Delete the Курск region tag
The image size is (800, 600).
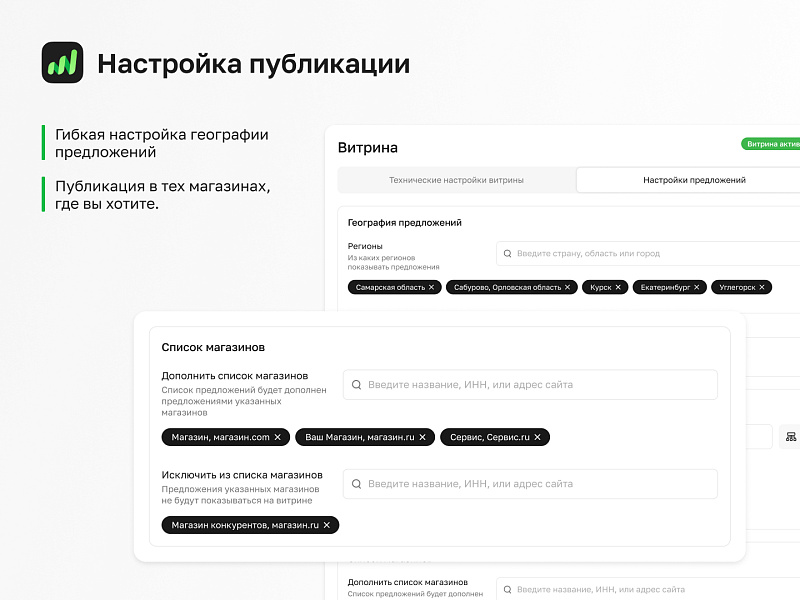[618, 287]
